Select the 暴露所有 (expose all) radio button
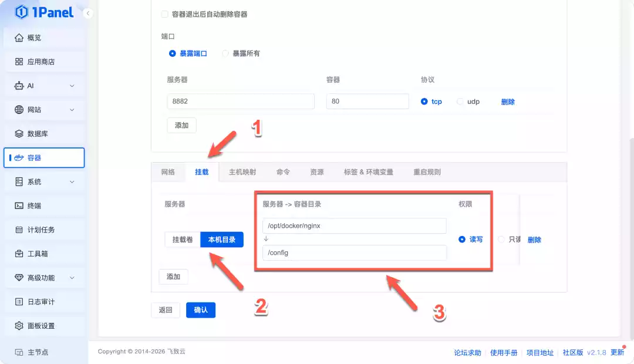 click(225, 52)
